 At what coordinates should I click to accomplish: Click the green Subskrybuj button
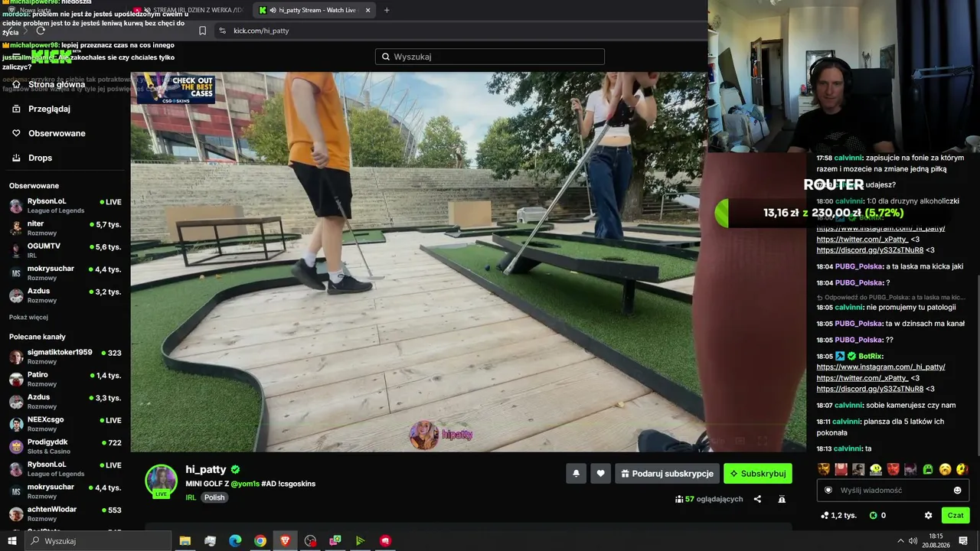point(758,474)
